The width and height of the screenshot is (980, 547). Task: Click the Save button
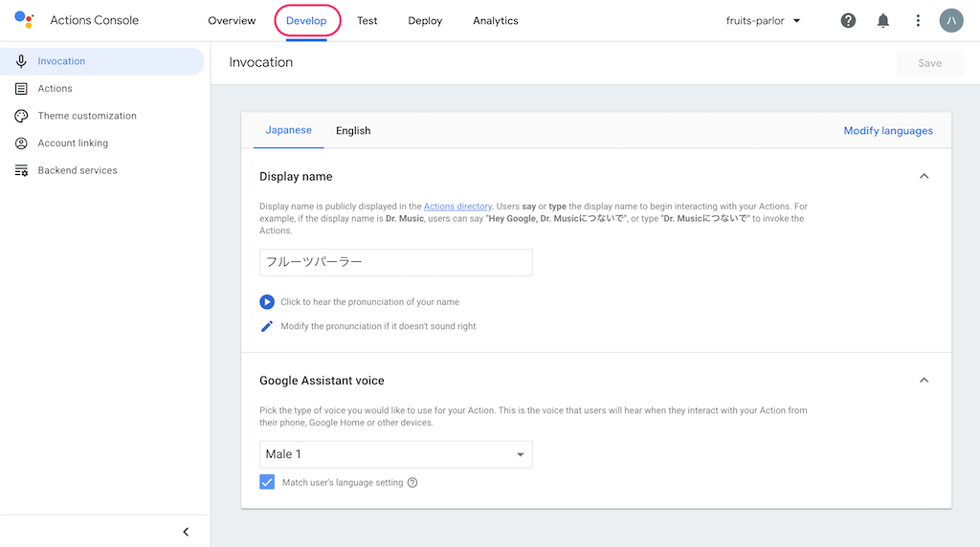coord(930,63)
